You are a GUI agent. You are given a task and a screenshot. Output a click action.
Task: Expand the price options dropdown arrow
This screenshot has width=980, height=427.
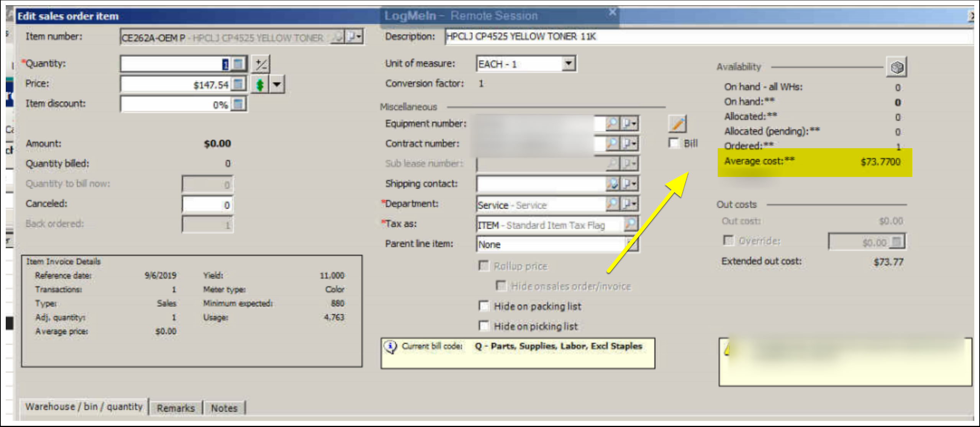pos(277,85)
